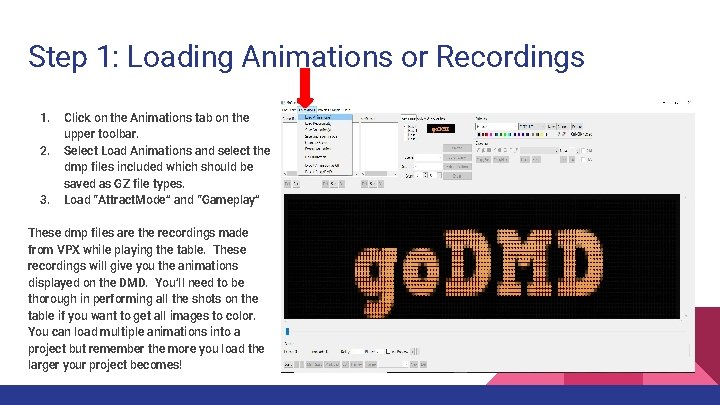
Task: Select the first tab above the goDMD thumbnail
Action: point(409,118)
